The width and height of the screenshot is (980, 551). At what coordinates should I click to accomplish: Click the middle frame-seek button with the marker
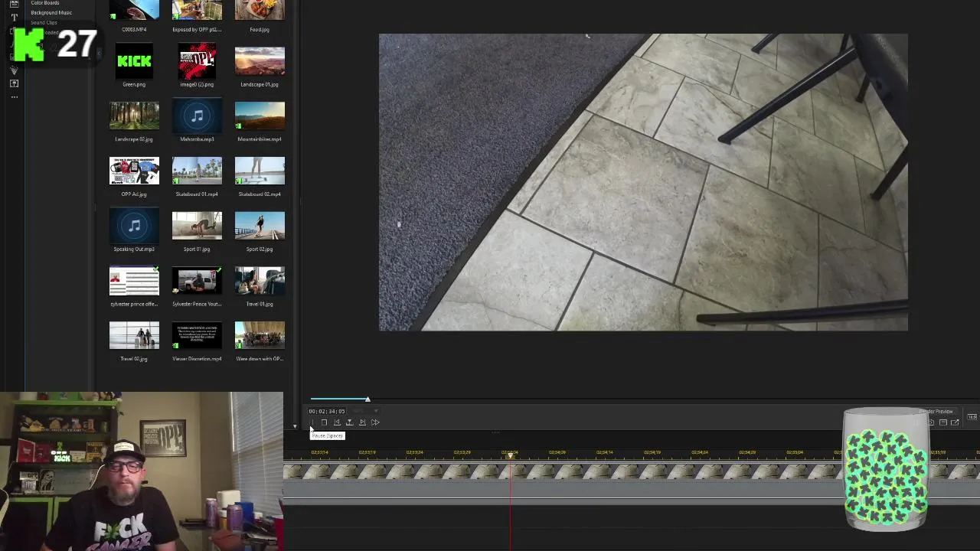point(349,422)
